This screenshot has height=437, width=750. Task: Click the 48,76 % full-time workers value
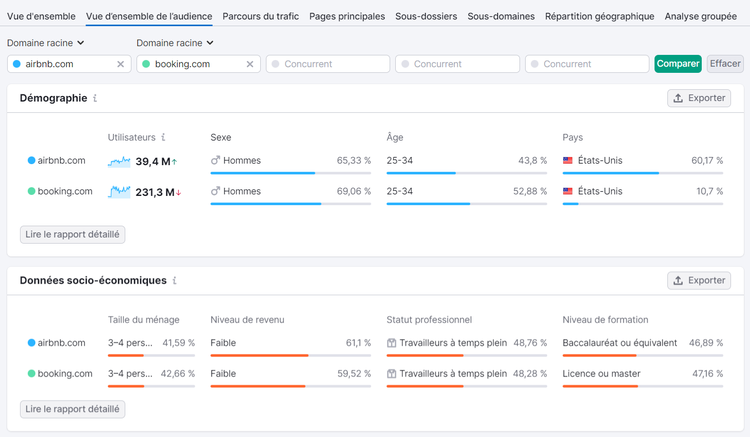point(530,343)
